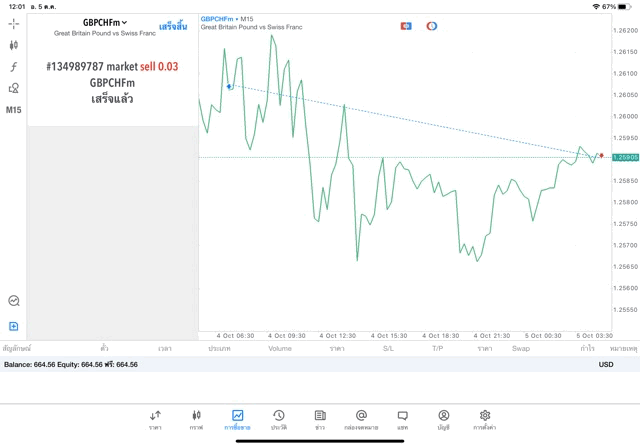Tap the 1.25905 current price label

point(625,157)
